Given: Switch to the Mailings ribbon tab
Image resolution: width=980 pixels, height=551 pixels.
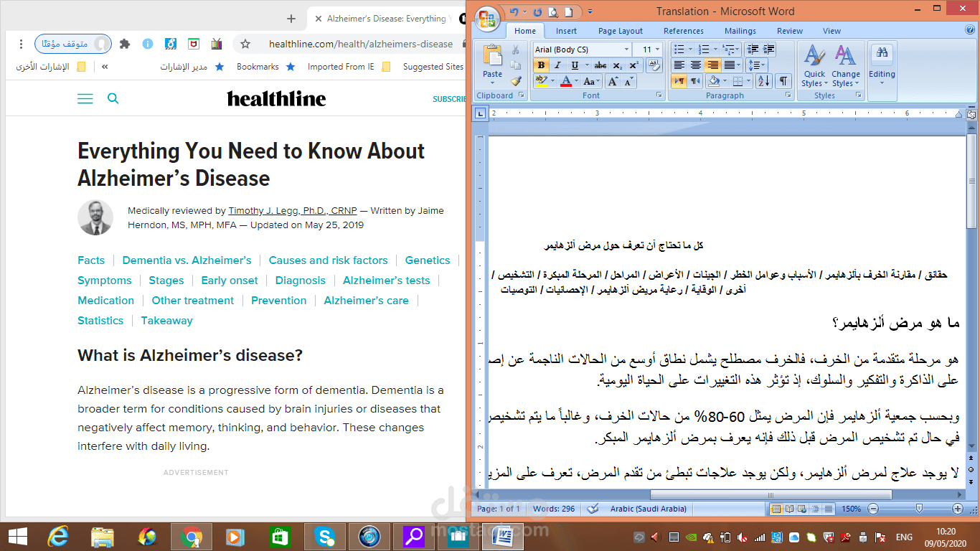Looking at the screenshot, I should [x=740, y=31].
